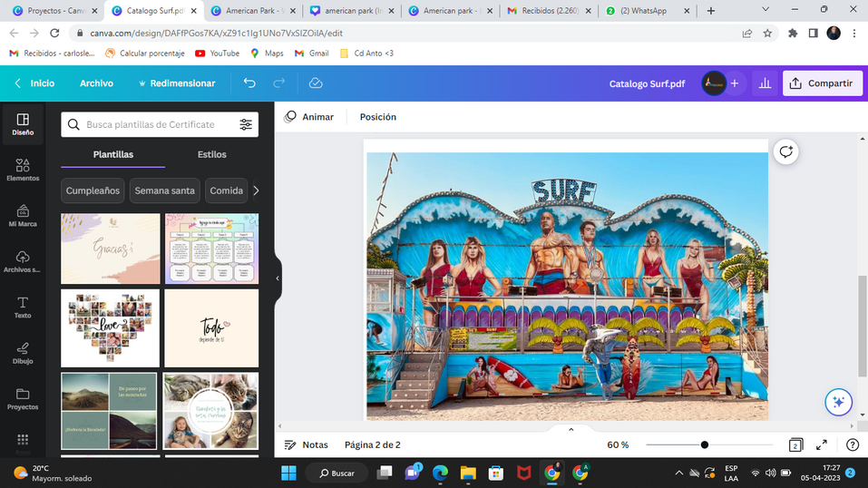Switch to the Recibidos Gmail browser tab

(x=549, y=11)
